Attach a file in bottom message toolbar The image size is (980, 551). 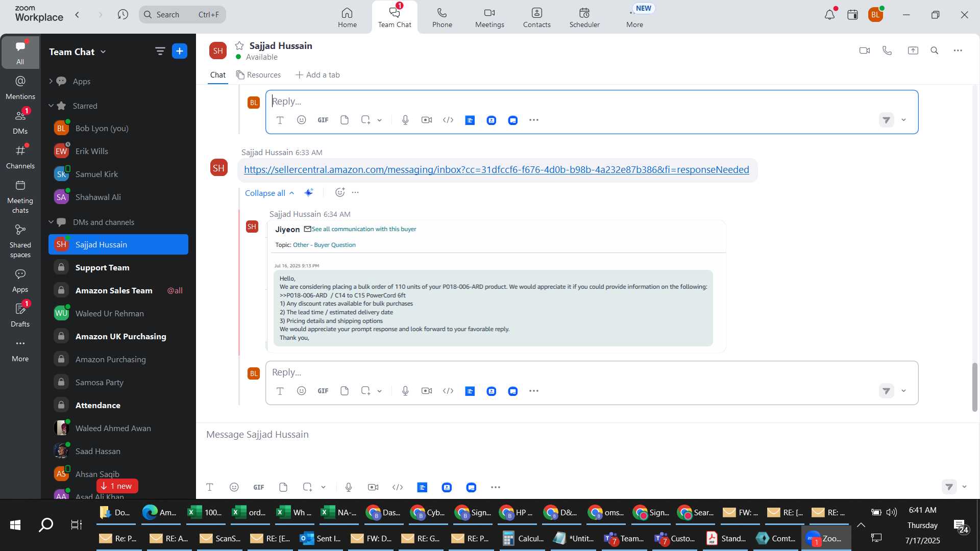coord(283,487)
